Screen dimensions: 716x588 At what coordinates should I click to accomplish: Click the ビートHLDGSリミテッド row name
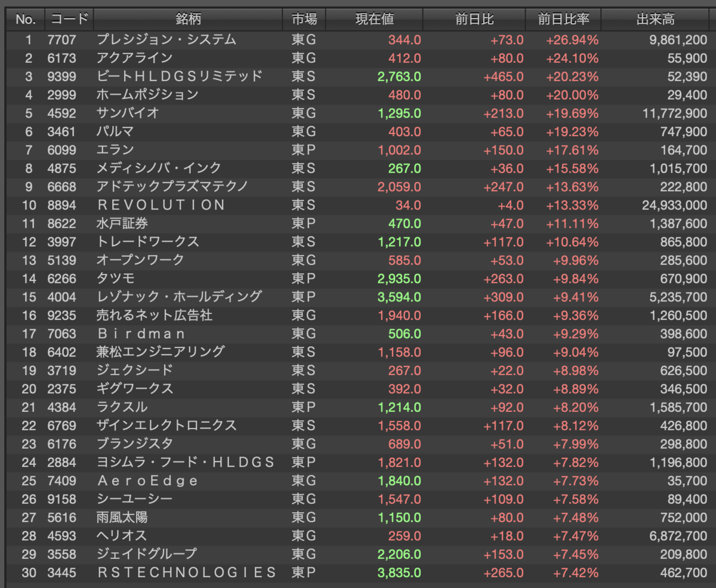click(180, 76)
